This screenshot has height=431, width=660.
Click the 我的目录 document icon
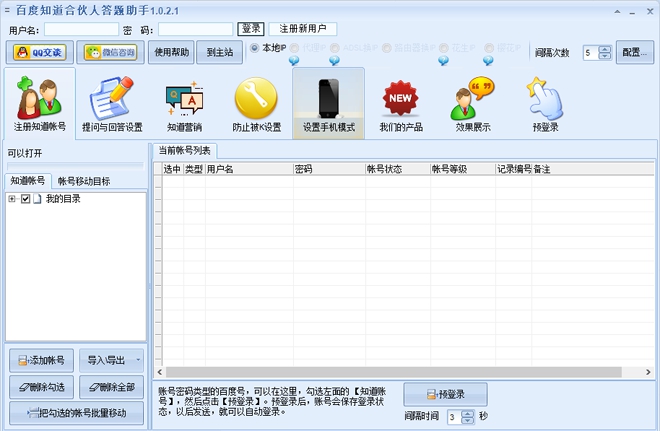coord(37,199)
